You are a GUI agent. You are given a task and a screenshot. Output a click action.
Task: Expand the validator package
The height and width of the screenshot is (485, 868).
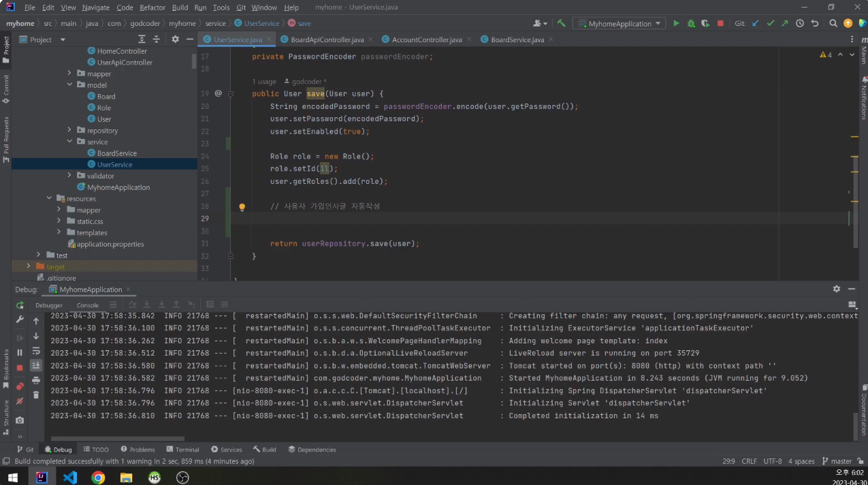pyautogui.click(x=69, y=176)
